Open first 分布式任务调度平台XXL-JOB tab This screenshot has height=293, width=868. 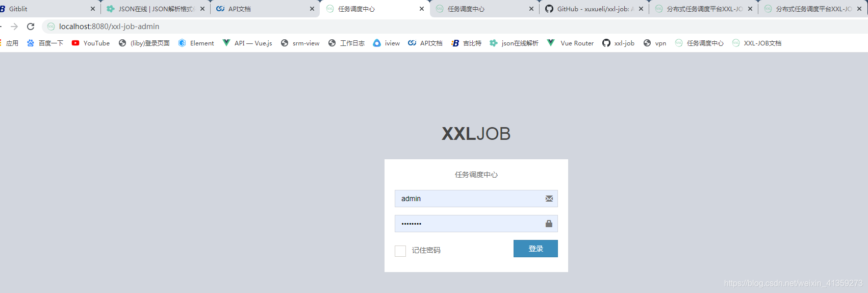704,9
